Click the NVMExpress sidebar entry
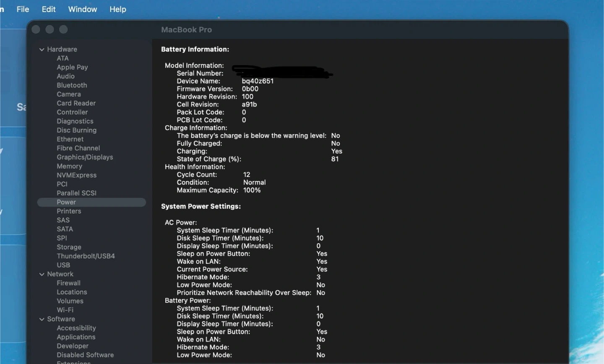The image size is (604, 364). coord(76,175)
